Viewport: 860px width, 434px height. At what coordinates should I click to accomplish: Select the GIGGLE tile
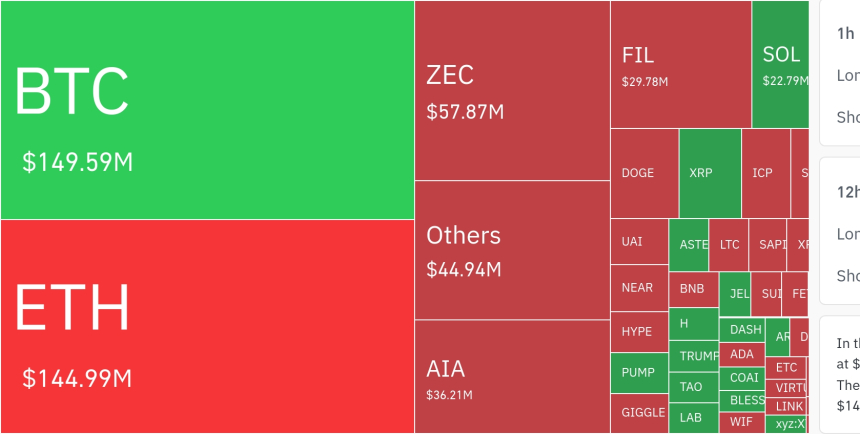tap(639, 413)
